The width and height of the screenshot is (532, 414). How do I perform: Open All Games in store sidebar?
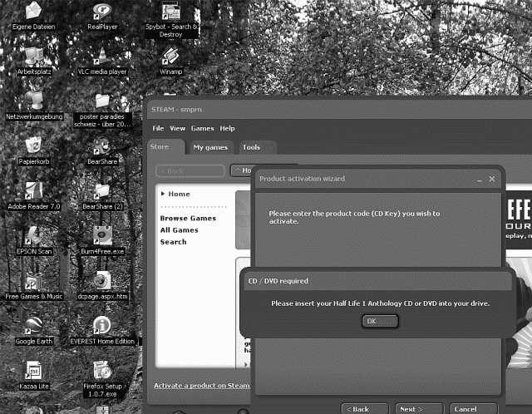(180, 230)
